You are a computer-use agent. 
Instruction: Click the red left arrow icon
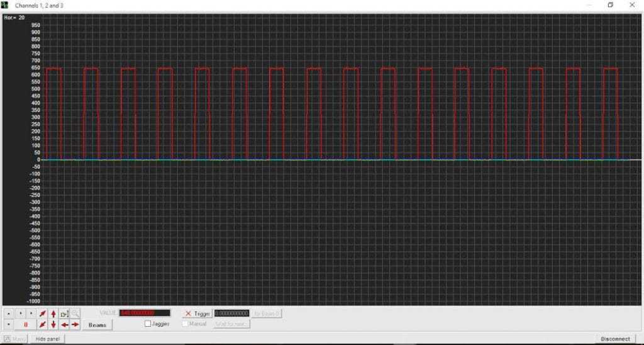(x=65, y=324)
